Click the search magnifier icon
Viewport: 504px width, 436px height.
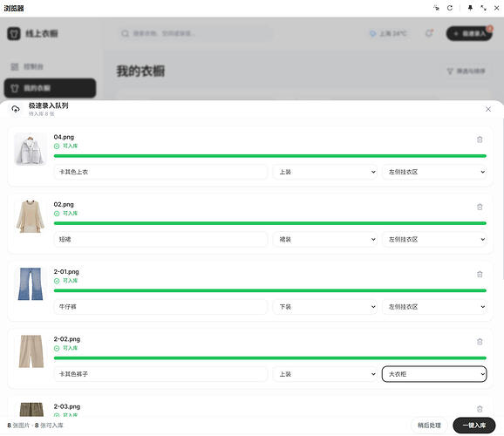(125, 33)
